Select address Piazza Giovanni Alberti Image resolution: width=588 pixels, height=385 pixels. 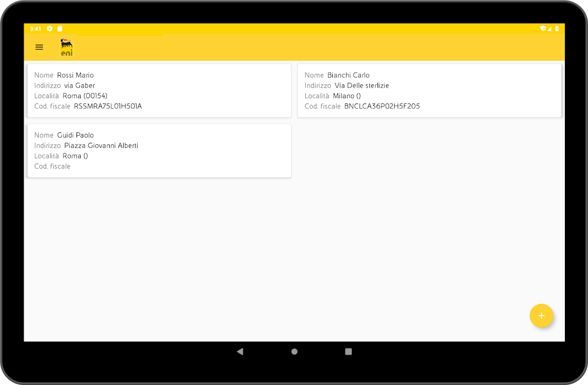(101, 146)
